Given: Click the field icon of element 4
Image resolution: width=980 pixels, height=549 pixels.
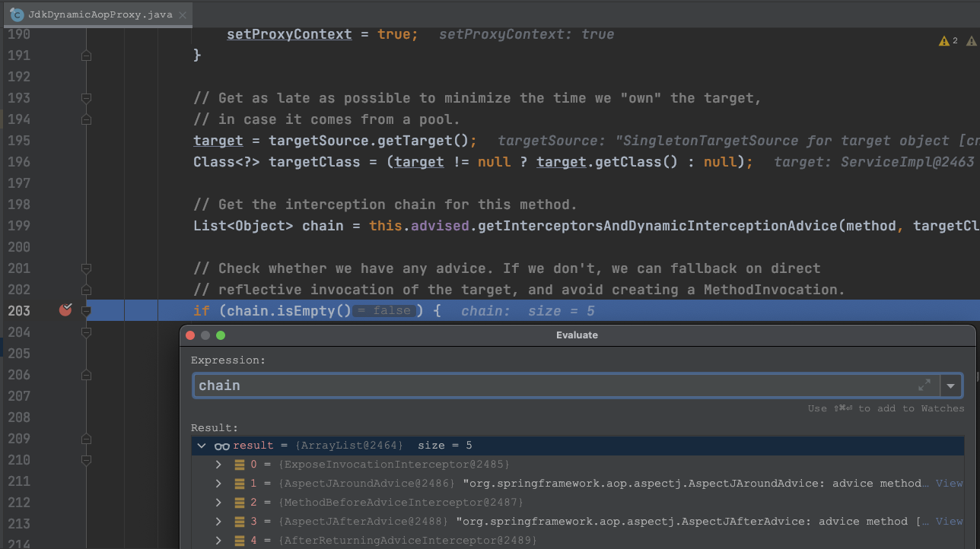Looking at the screenshot, I should point(239,541).
